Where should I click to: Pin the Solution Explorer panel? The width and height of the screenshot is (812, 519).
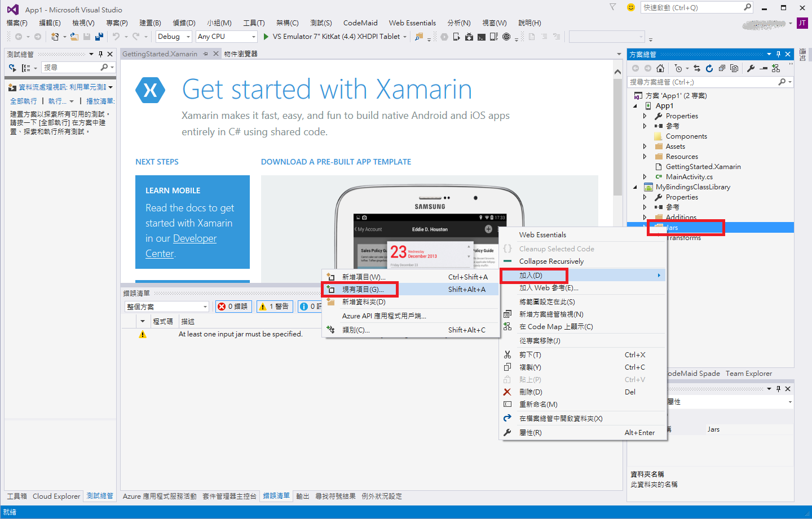(778, 54)
